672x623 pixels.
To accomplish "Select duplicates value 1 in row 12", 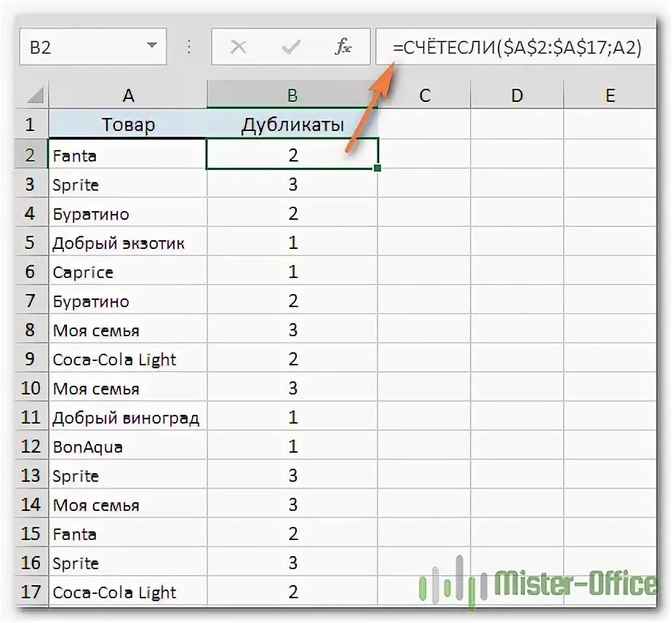I will point(292,445).
